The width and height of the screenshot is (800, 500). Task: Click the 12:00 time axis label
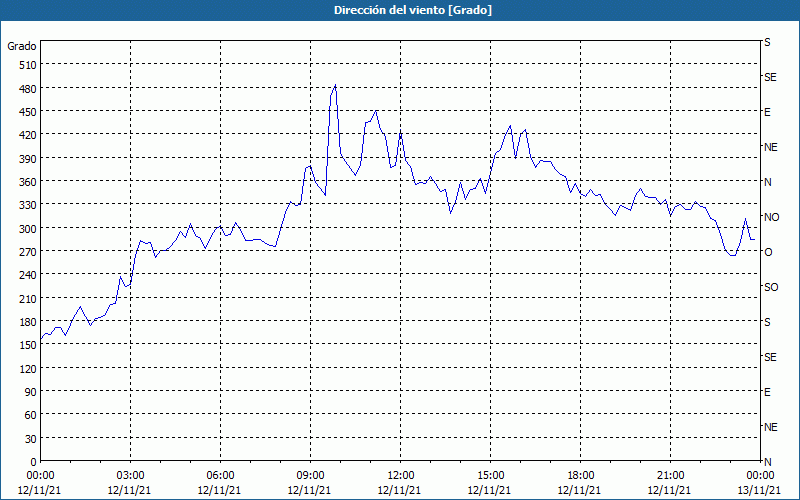point(401,476)
